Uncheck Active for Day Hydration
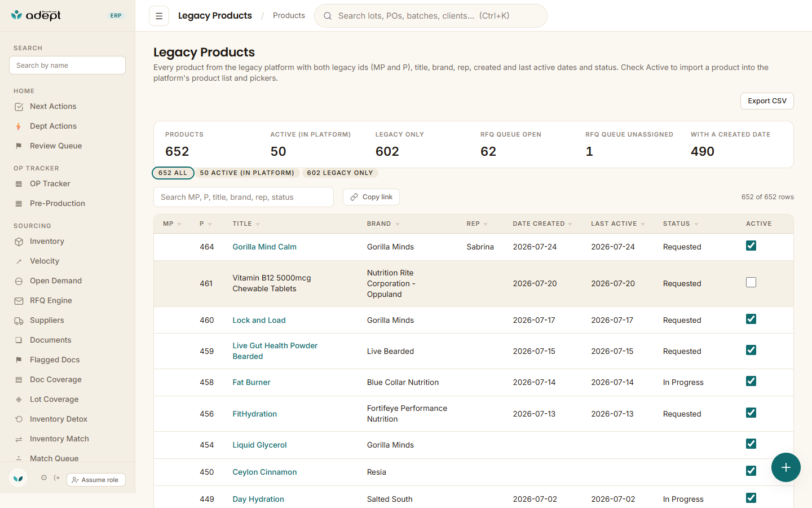 coord(751,498)
